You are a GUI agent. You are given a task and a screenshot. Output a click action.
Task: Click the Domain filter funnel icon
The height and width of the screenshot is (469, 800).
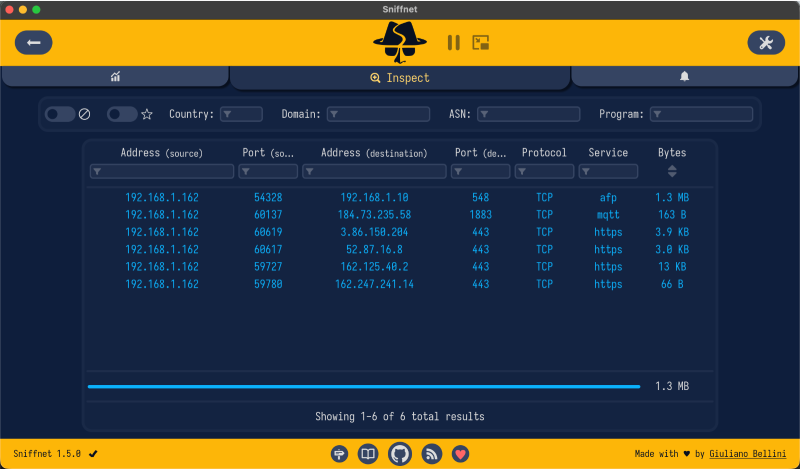click(x=334, y=114)
